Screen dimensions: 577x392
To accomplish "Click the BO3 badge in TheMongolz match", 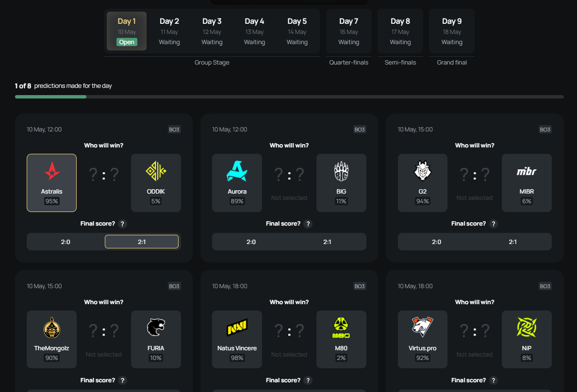I will (174, 286).
